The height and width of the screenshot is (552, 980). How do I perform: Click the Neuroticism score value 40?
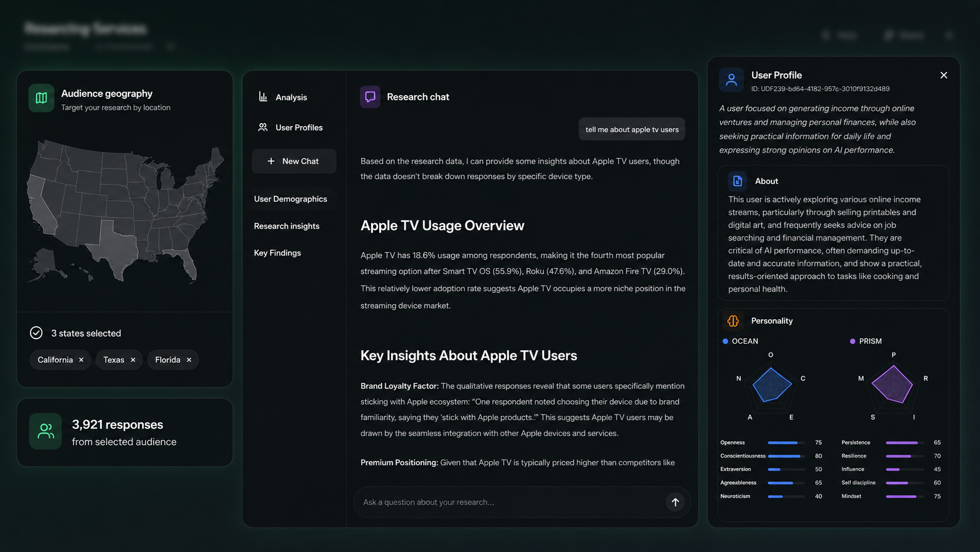tap(818, 496)
